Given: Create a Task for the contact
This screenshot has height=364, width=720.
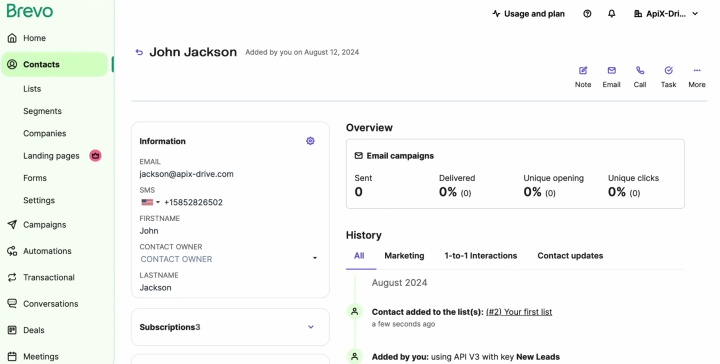Looking at the screenshot, I should (669, 77).
